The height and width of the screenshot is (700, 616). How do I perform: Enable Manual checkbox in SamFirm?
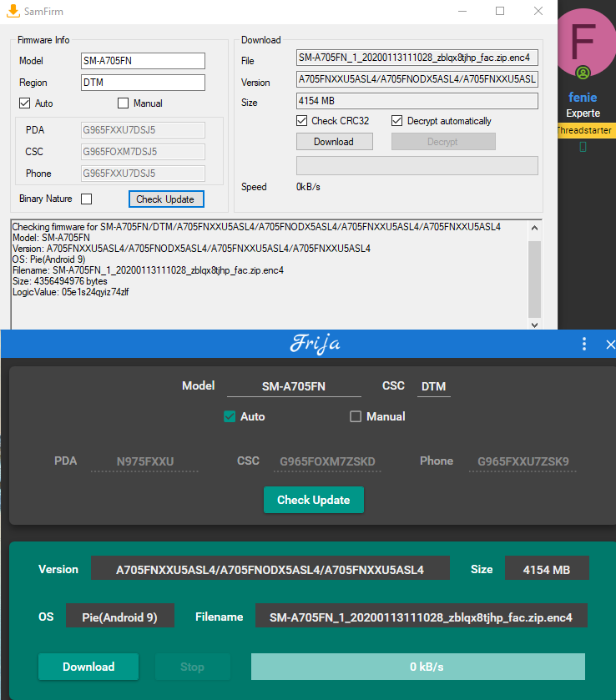point(123,103)
